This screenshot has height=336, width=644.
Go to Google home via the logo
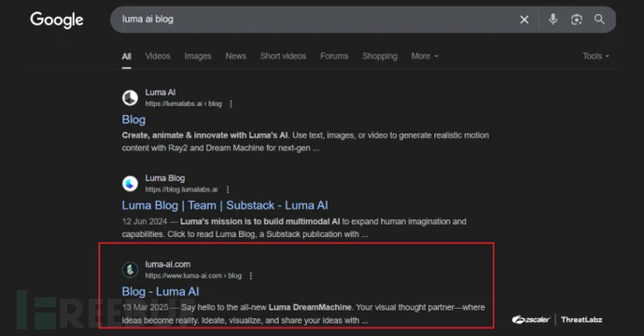[x=57, y=20]
